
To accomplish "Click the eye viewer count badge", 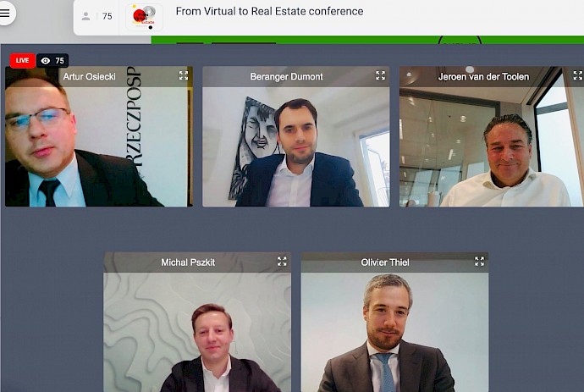I will [52, 61].
